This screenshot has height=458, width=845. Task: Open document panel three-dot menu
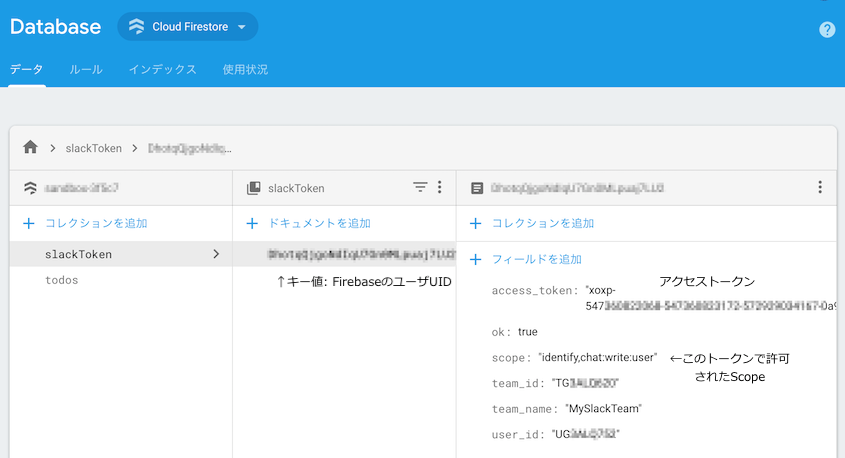tap(820, 187)
